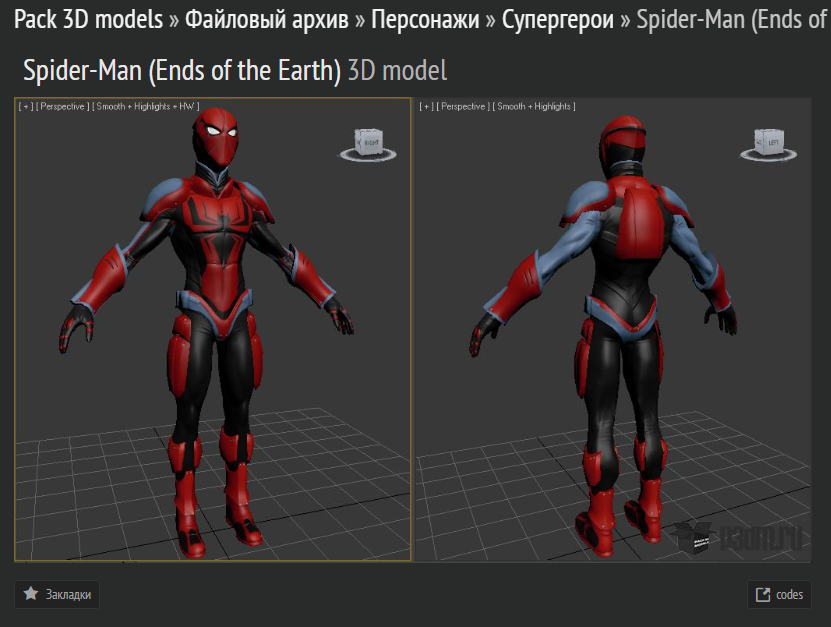
Task: Open back view Spider-Man model image
Action: click(613, 329)
